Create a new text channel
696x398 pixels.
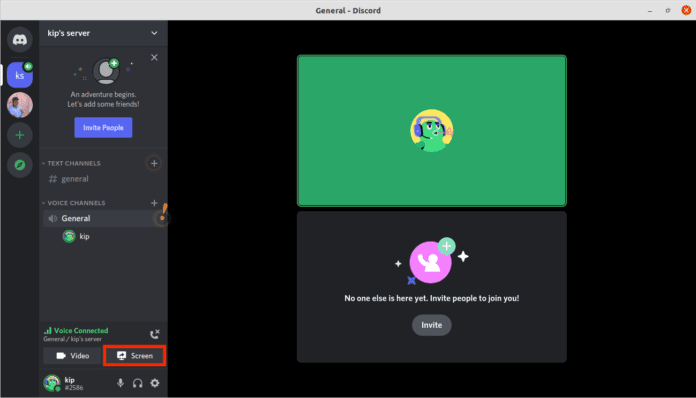154,163
